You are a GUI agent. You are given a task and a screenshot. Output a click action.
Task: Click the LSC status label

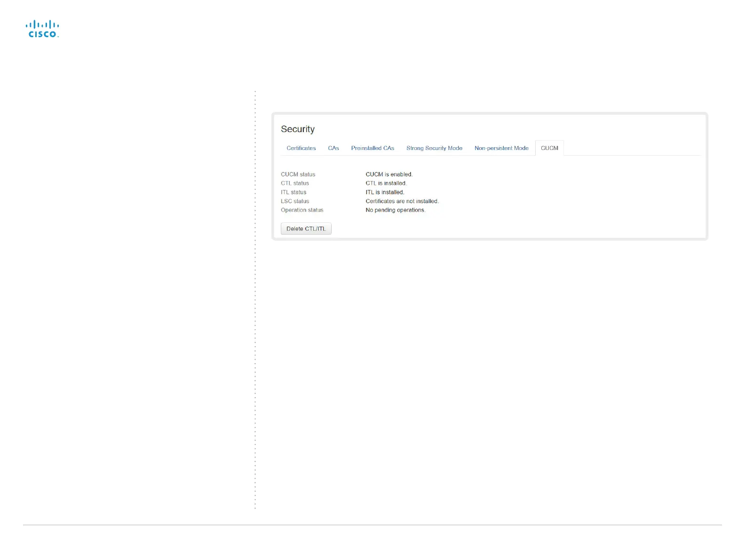[295, 201]
